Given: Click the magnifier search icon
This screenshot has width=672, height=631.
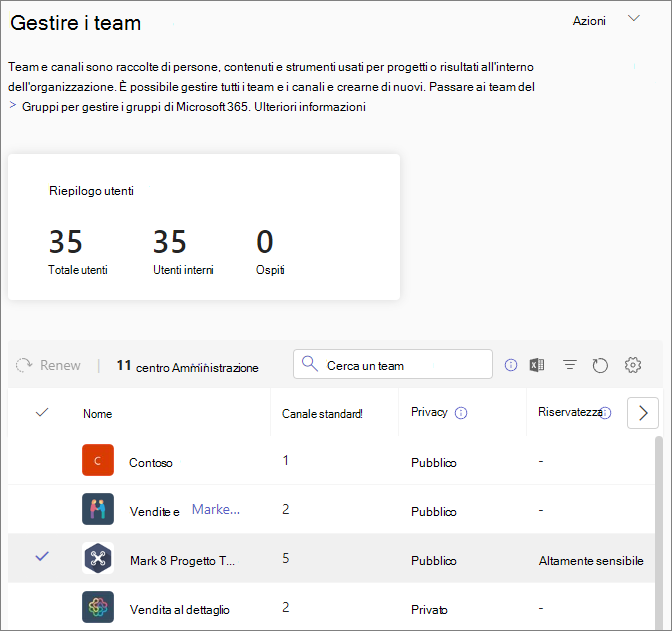Looking at the screenshot, I should tap(309, 364).
